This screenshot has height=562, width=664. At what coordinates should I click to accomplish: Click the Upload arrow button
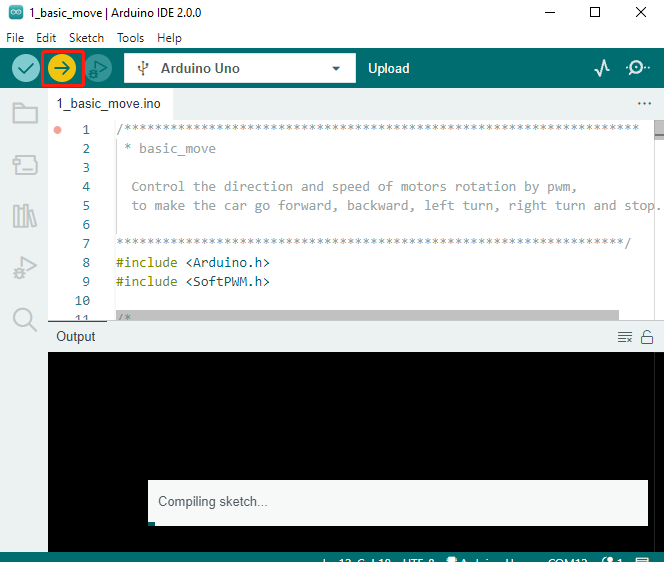click(62, 68)
